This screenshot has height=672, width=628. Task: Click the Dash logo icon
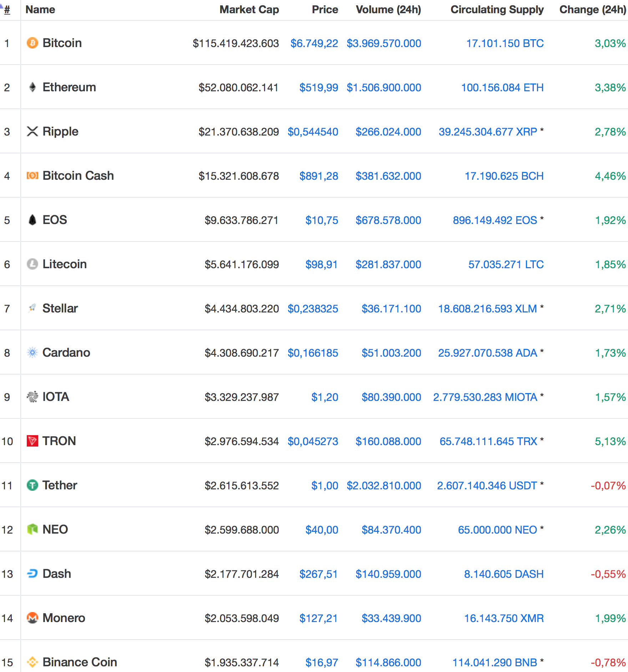point(32,574)
